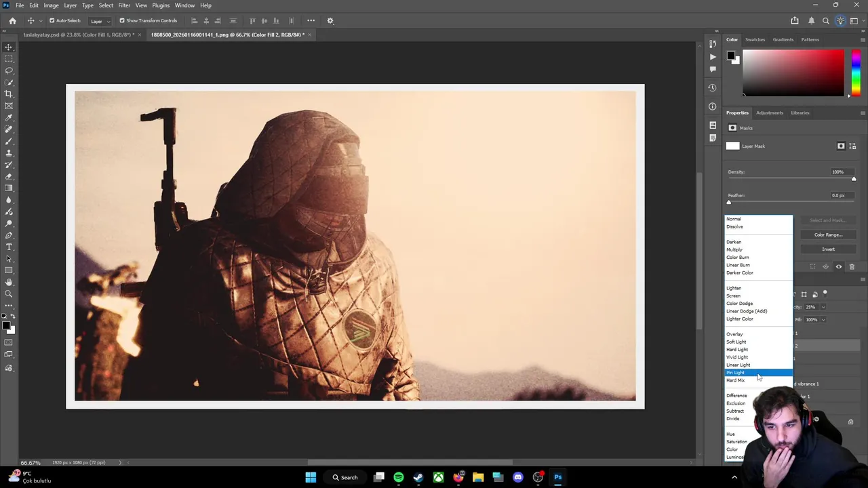Open Move tool preset picker arrow
This screenshot has height=488, width=868.
[41, 20]
